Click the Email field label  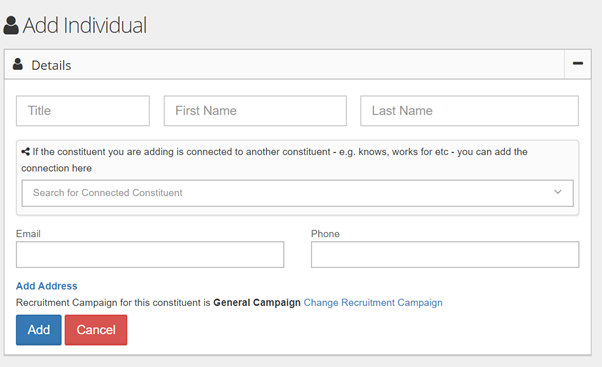point(28,234)
